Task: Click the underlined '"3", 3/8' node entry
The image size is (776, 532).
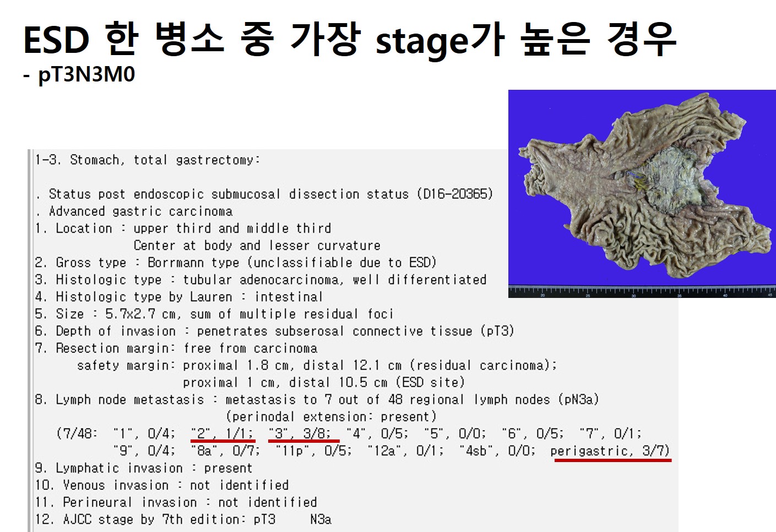Action: pyautogui.click(x=300, y=434)
